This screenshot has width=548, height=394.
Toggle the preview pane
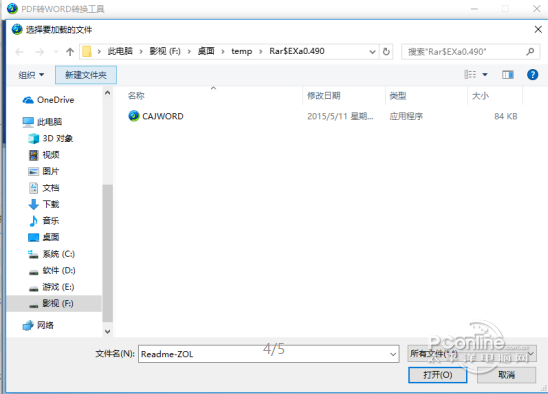pos(507,74)
